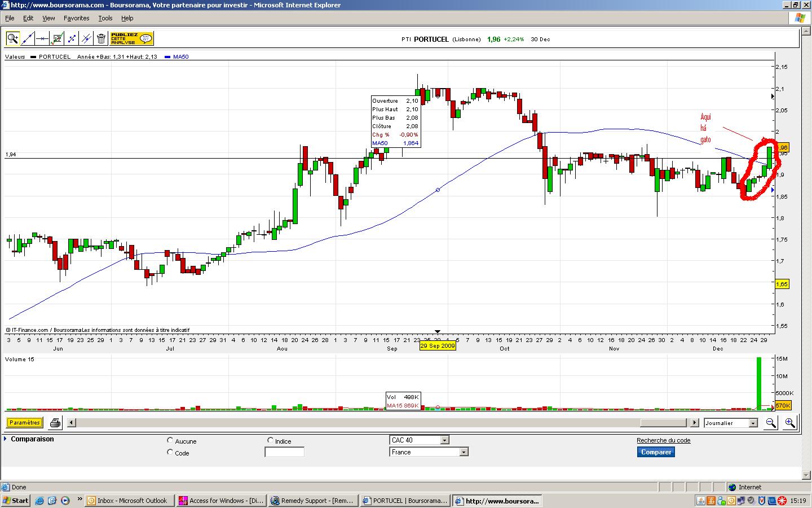
Task: Click Recherche du code link
Action: point(663,440)
